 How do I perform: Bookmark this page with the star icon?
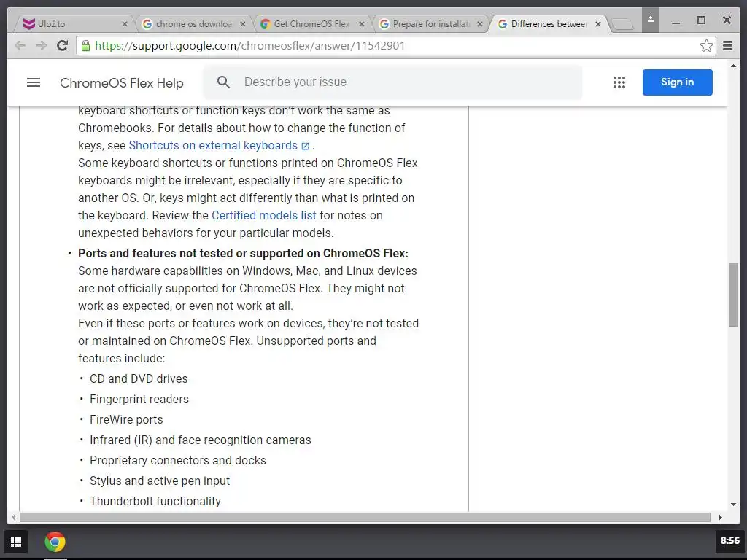point(706,46)
